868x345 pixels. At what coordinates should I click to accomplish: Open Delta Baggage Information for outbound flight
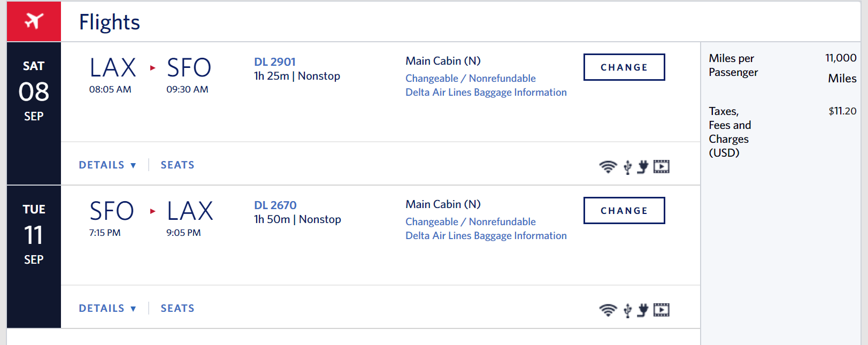pos(486,93)
